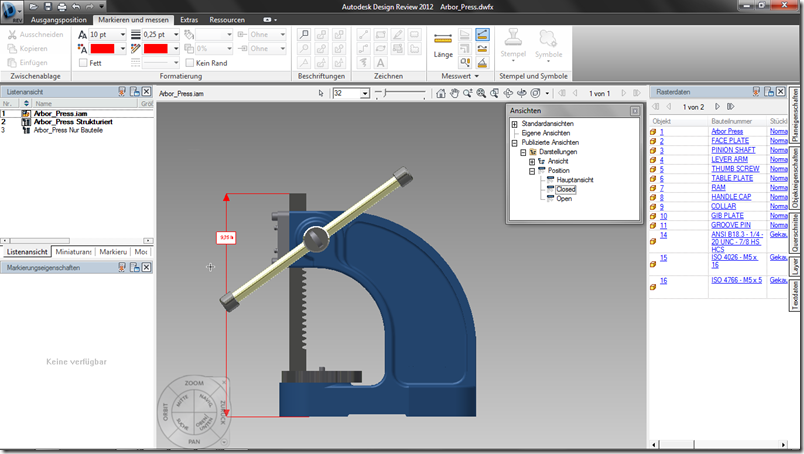Pin the Rasterdaten panel
804x454 pixels.
[756, 91]
